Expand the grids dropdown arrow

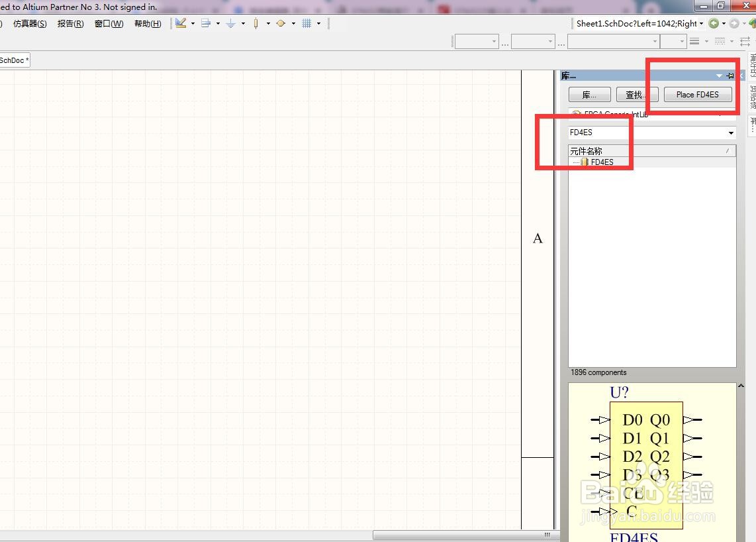318,23
